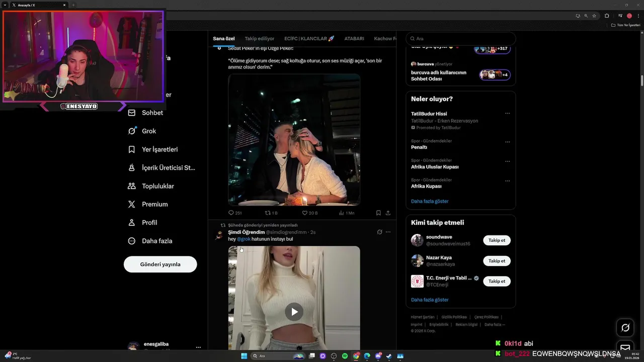Open the Gizlilik Politikası footer link
This screenshot has height=362, width=644.
[x=454, y=317]
